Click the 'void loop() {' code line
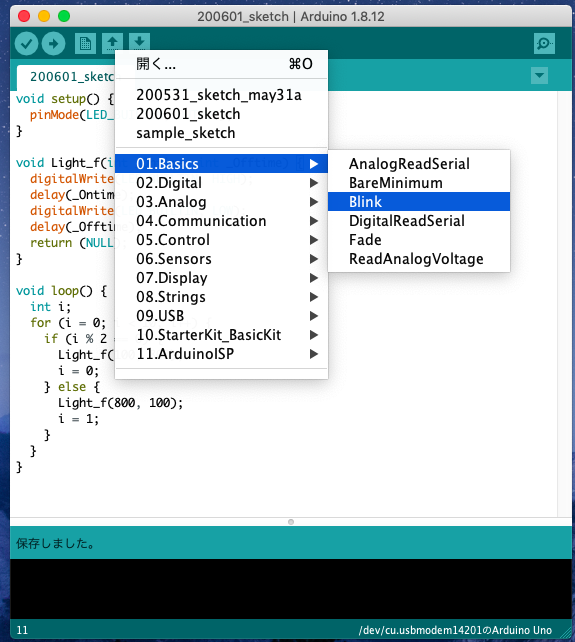Screen dimensions: 575x642 click(x=61, y=291)
